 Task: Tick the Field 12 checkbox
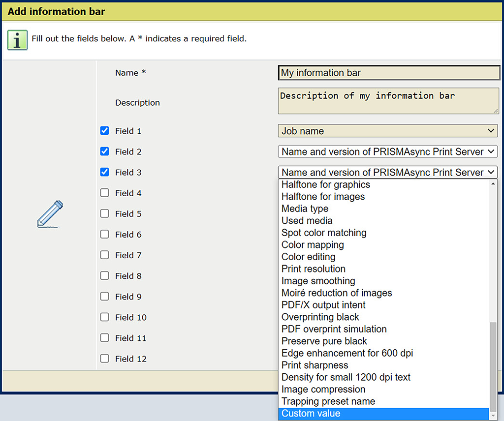pos(104,359)
